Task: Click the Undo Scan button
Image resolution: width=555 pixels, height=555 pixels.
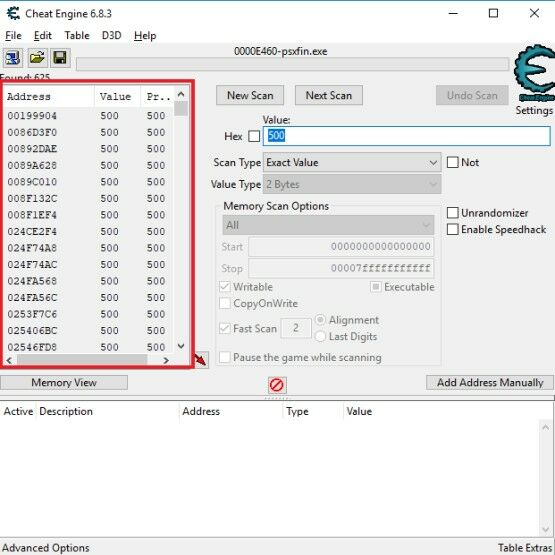Action: 472,96
